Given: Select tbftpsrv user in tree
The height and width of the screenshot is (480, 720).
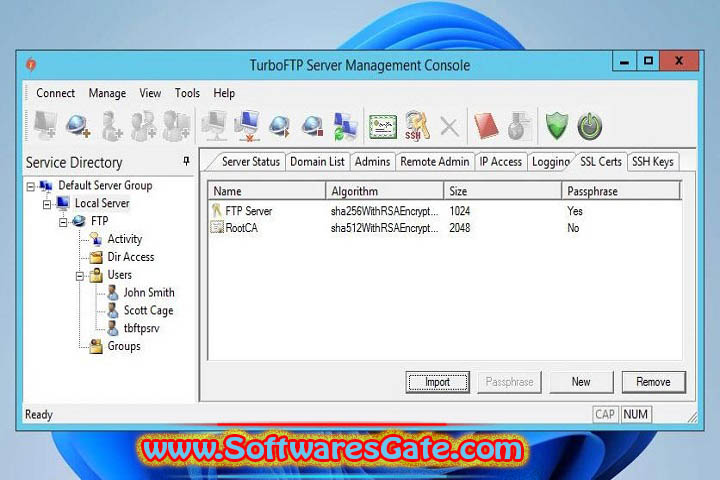Looking at the screenshot, I should tap(141, 328).
